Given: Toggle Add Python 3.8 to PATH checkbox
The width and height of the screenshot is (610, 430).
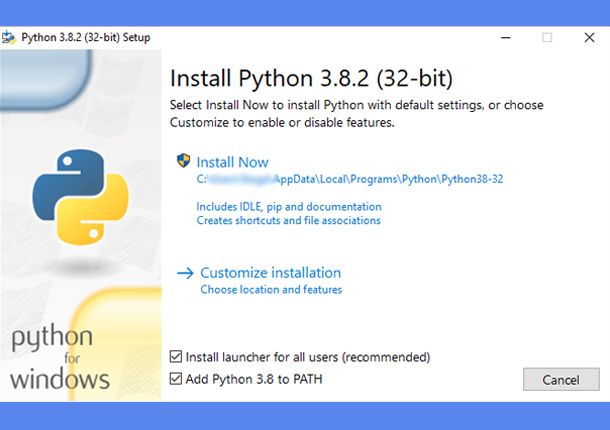Looking at the screenshot, I should [176, 379].
